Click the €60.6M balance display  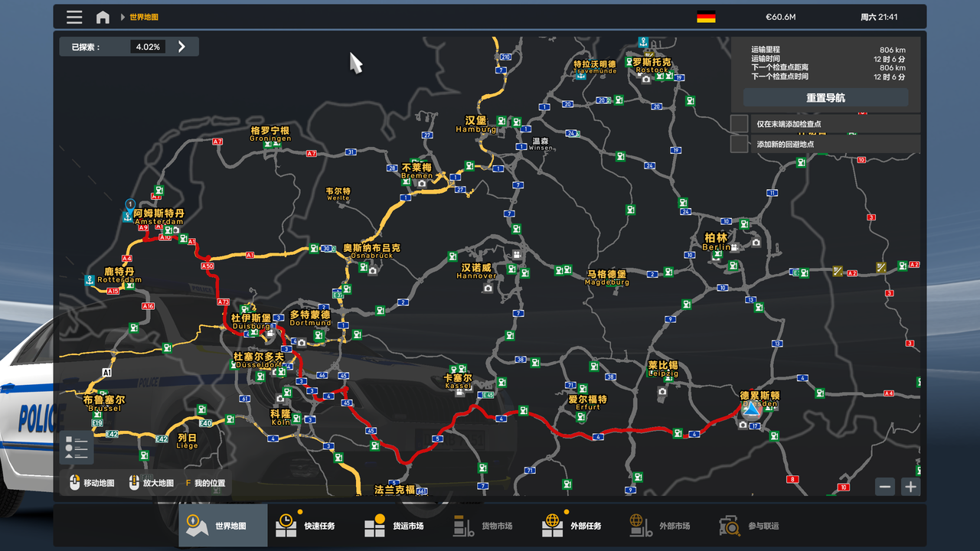coord(781,17)
